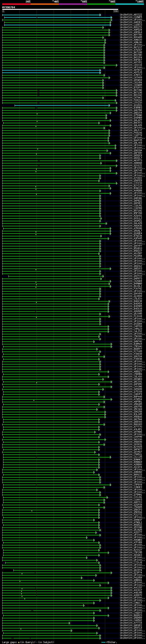The width and height of the screenshot is (146, 644).
Task: Click the '=50char.' scale label
Action: point(111,642)
